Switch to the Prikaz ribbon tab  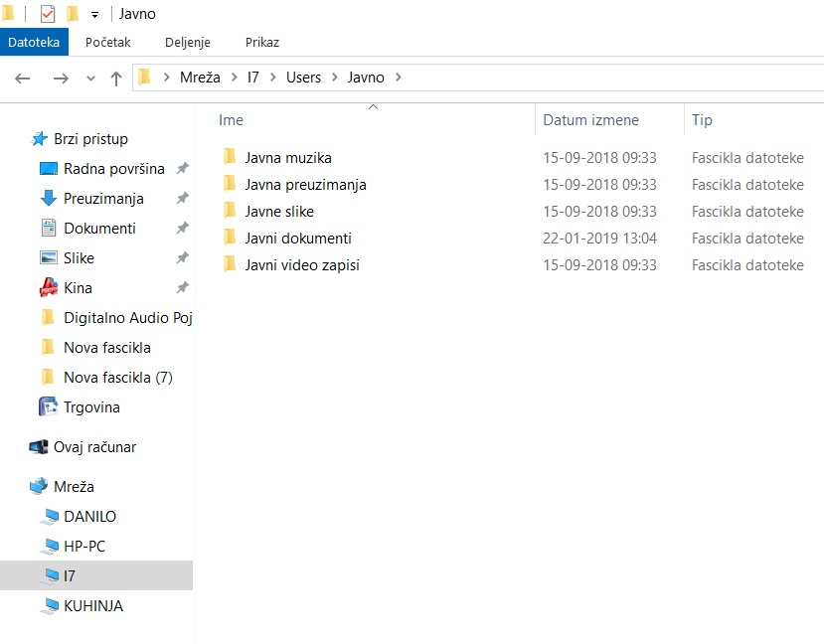pyautogui.click(x=262, y=43)
